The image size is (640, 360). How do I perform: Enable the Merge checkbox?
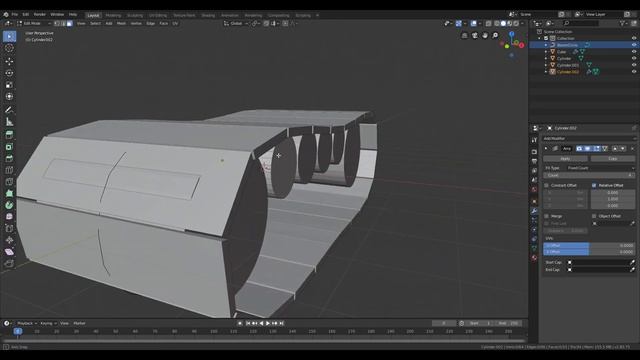(547, 216)
